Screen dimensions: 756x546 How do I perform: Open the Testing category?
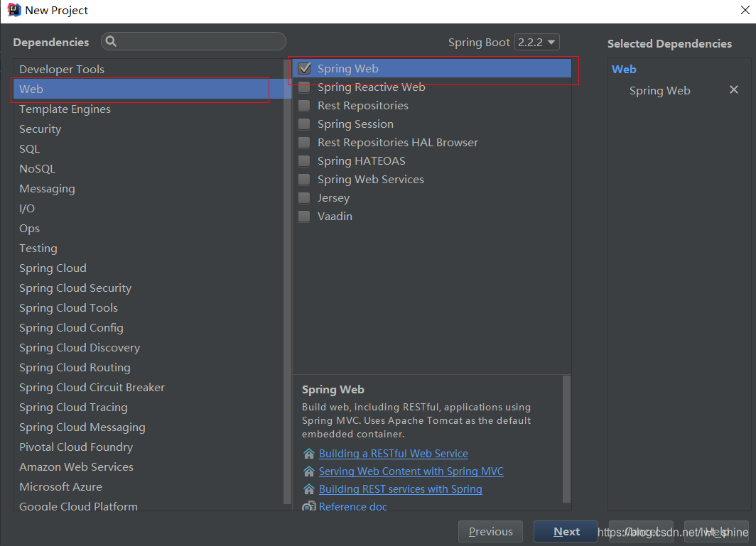click(148, 249)
